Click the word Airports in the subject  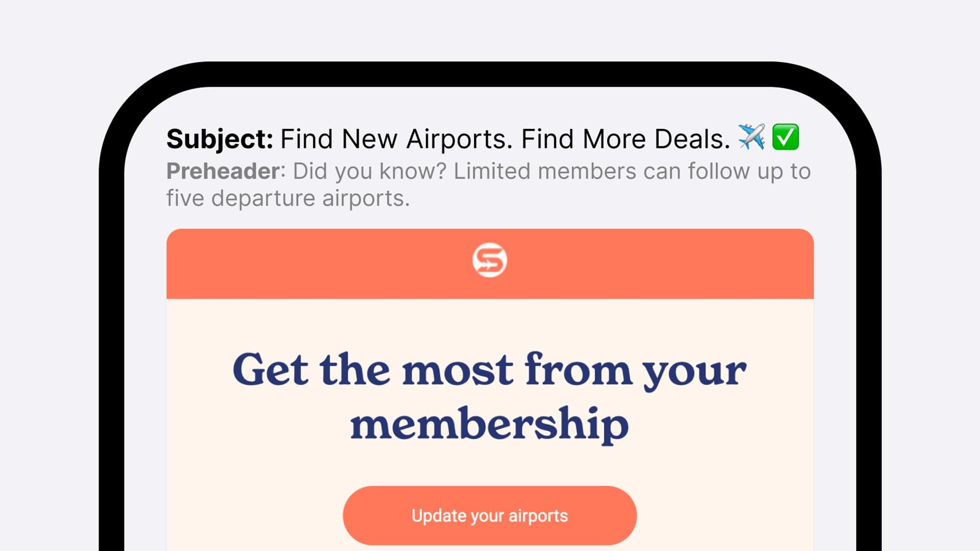pos(460,139)
